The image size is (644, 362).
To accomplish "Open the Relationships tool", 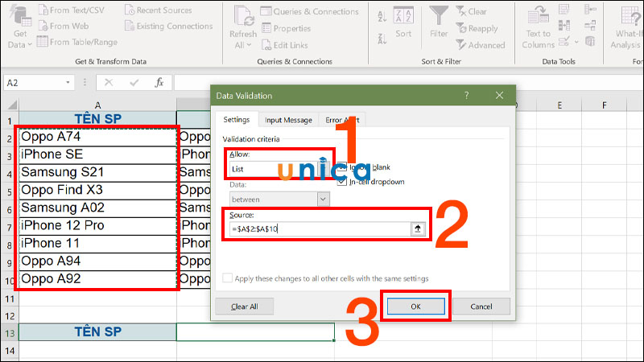I will [x=590, y=26].
